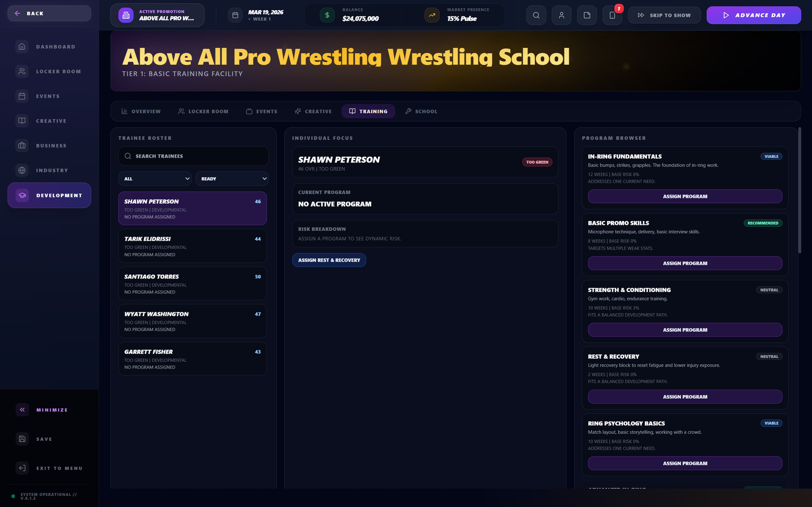This screenshot has width=812, height=507.
Task: Expand the ALL trainee filter dropdown
Action: click(x=155, y=179)
